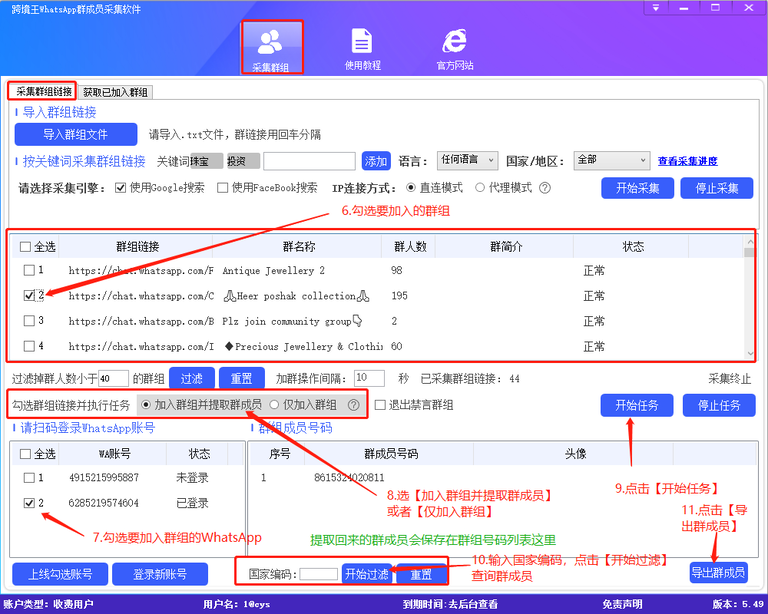The width and height of the screenshot is (768, 614).
Task: Click the 重置 button beside 开始过滤
Action: pyautogui.click(x=421, y=574)
